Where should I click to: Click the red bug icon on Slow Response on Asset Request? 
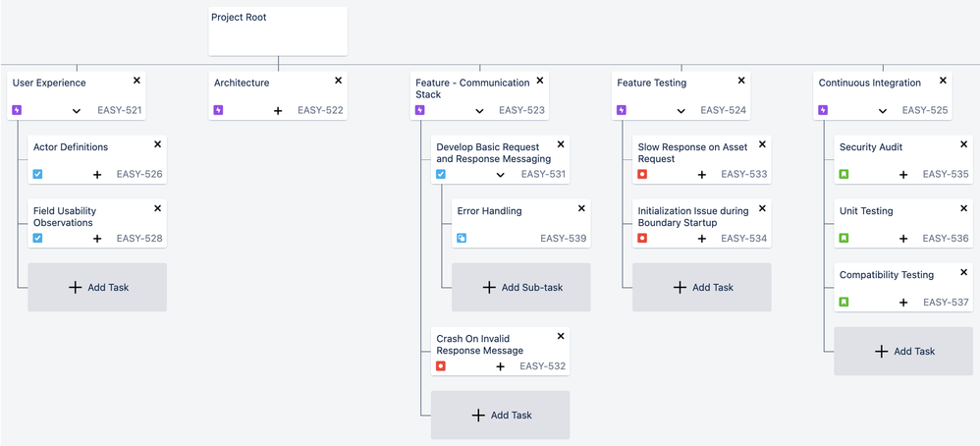(x=642, y=175)
